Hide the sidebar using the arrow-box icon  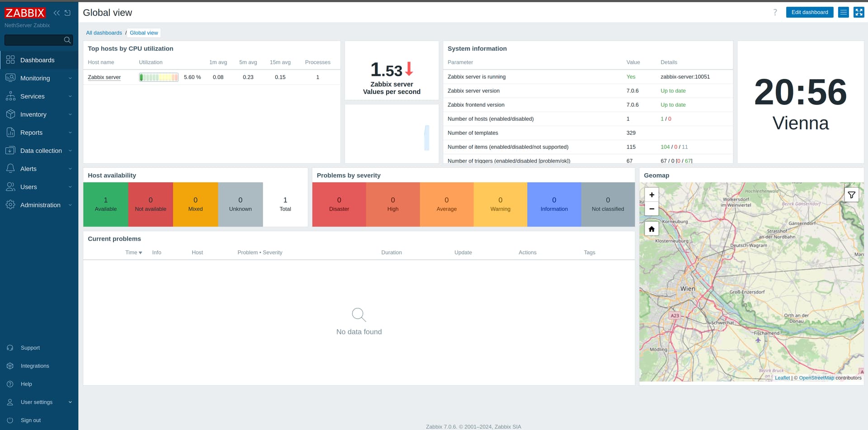click(x=68, y=13)
